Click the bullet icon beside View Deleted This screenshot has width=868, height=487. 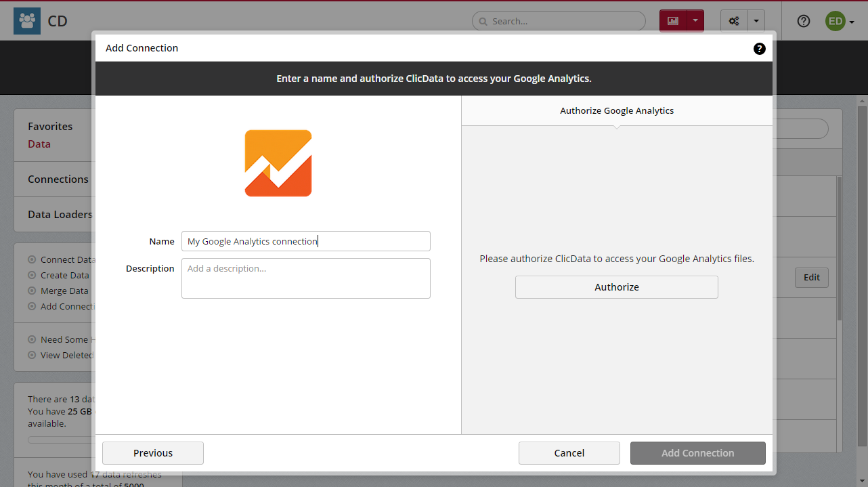click(x=32, y=355)
